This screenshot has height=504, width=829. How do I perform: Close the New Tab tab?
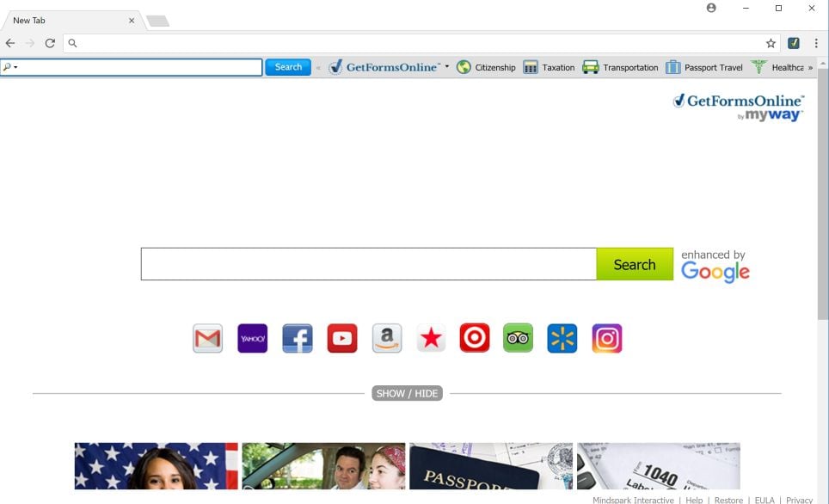coord(131,21)
